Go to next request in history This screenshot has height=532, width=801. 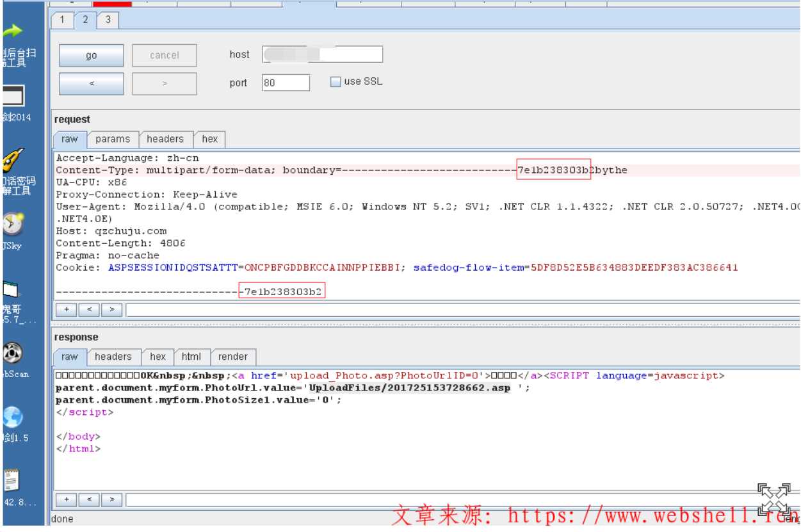pyautogui.click(x=165, y=84)
